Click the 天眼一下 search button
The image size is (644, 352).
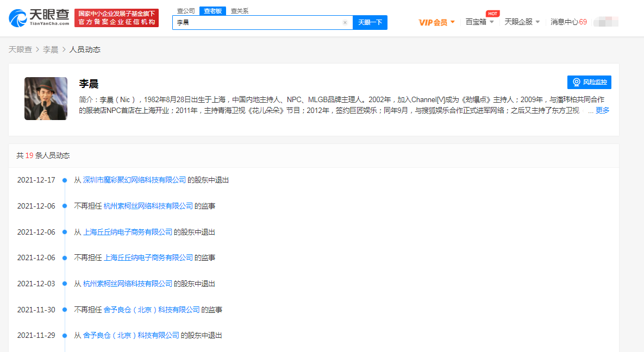coord(370,23)
